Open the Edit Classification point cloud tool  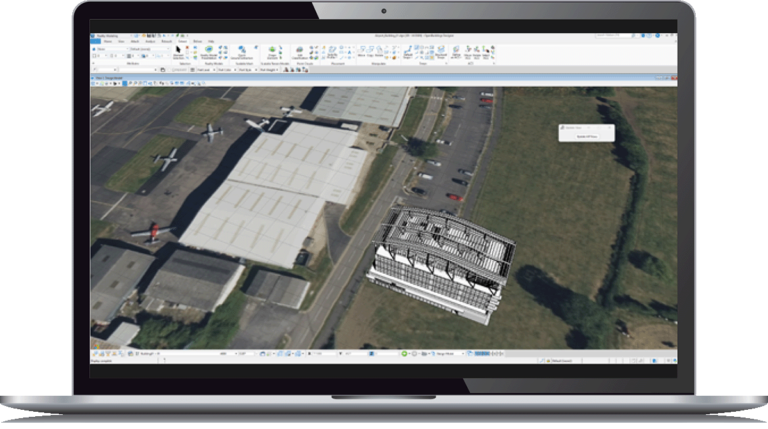point(300,52)
